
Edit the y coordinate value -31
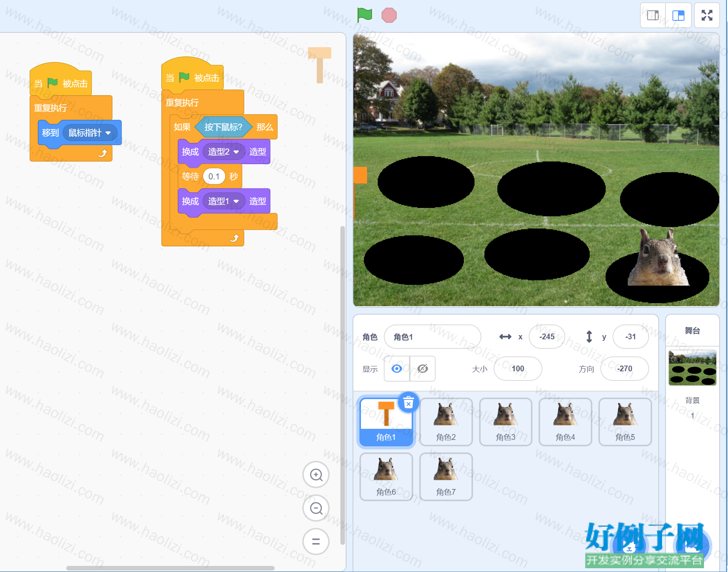click(630, 337)
